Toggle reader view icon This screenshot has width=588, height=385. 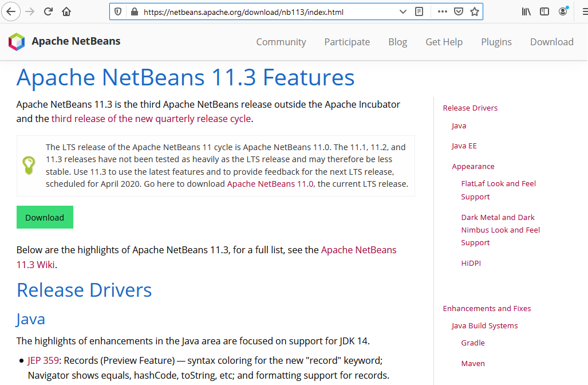click(419, 11)
